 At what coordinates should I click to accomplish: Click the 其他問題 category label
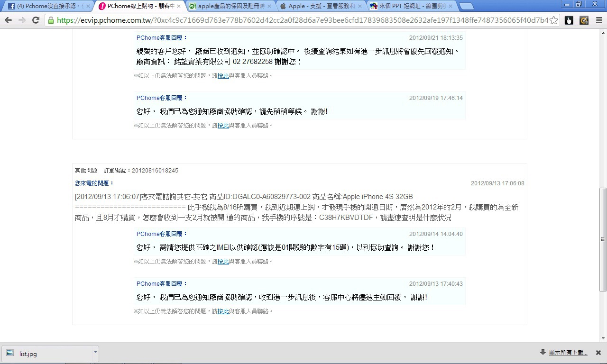coord(86,171)
